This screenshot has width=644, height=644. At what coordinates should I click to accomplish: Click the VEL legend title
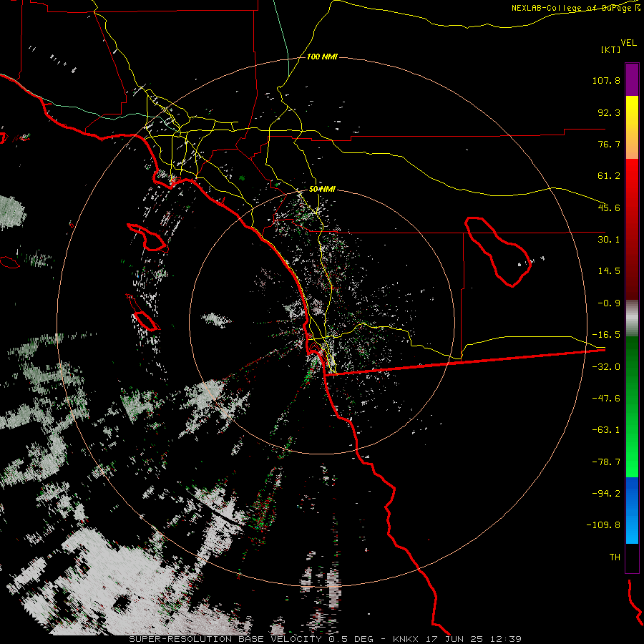(628, 43)
